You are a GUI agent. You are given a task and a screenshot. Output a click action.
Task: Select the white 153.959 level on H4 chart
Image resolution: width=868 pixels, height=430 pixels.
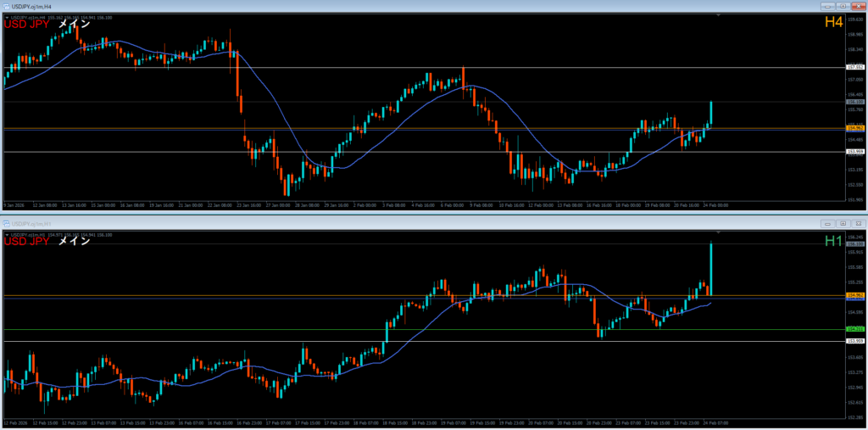(854, 152)
